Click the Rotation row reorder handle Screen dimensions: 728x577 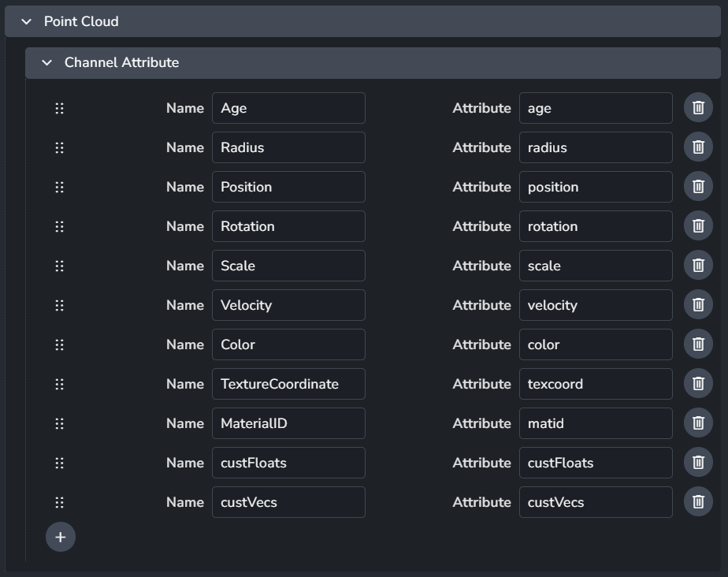tap(59, 227)
